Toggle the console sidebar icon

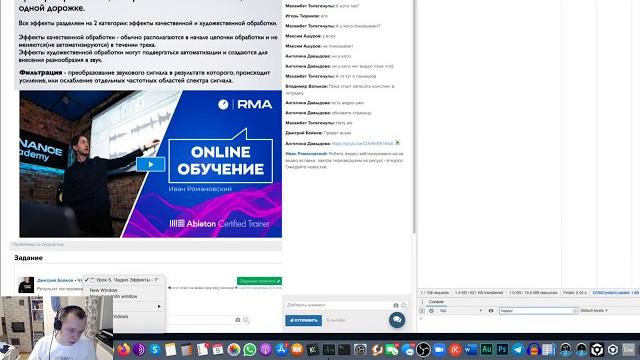coord(422,311)
